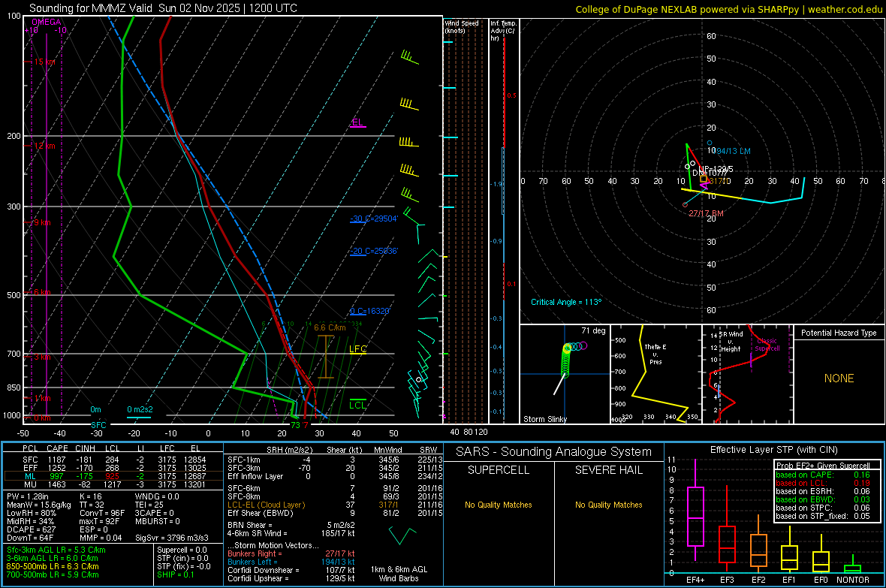Image resolution: width=886 pixels, height=588 pixels.
Task: Click the Corfidi Downshear = 107/7 kt line
Action: [x=291, y=570]
